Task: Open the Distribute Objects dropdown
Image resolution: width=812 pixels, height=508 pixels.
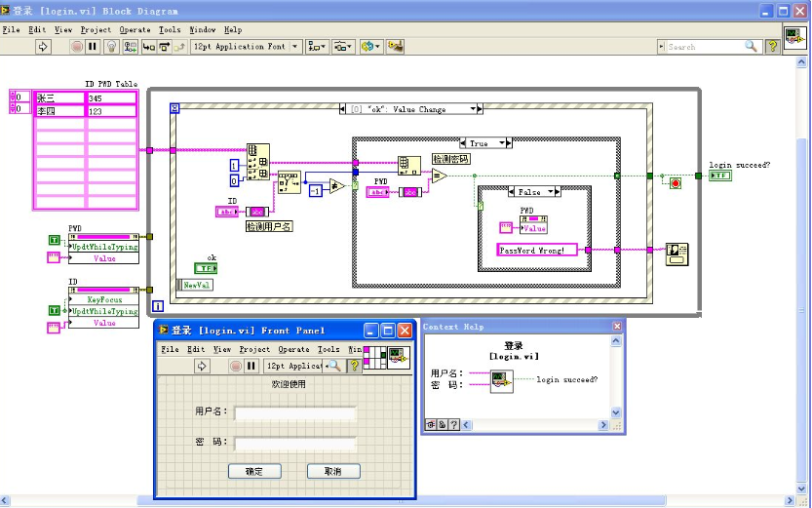Action: 343,47
